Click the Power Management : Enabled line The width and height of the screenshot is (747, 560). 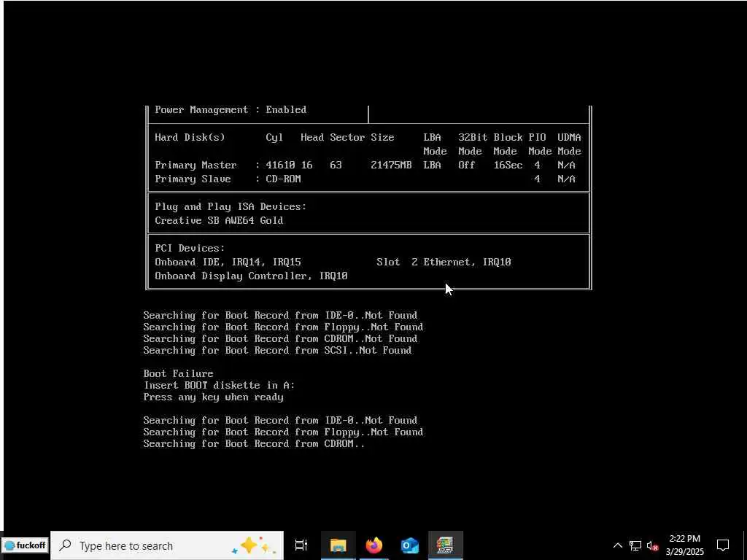[x=231, y=109]
